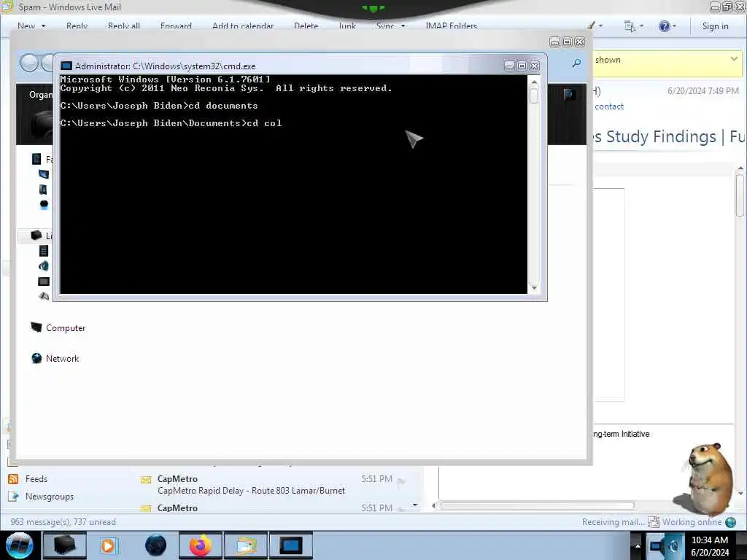
Task: Click Forward on the Live Mail toolbar
Action: coord(176,26)
